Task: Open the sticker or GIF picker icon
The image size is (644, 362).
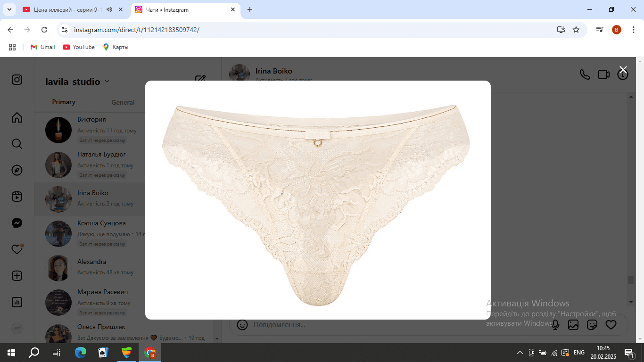Action: coord(592,325)
